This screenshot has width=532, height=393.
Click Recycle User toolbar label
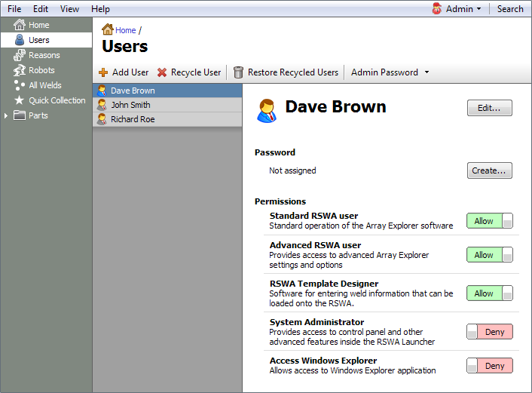coord(196,72)
